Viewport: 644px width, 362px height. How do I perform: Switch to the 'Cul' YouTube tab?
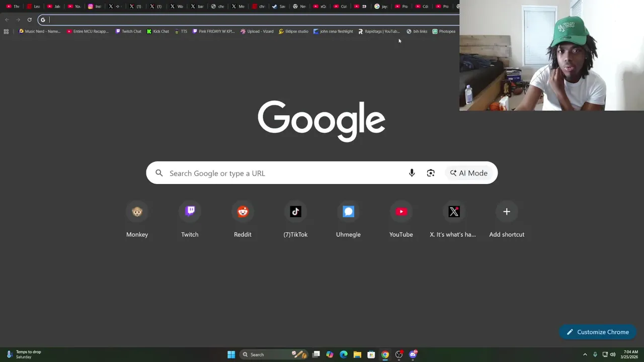341,7
